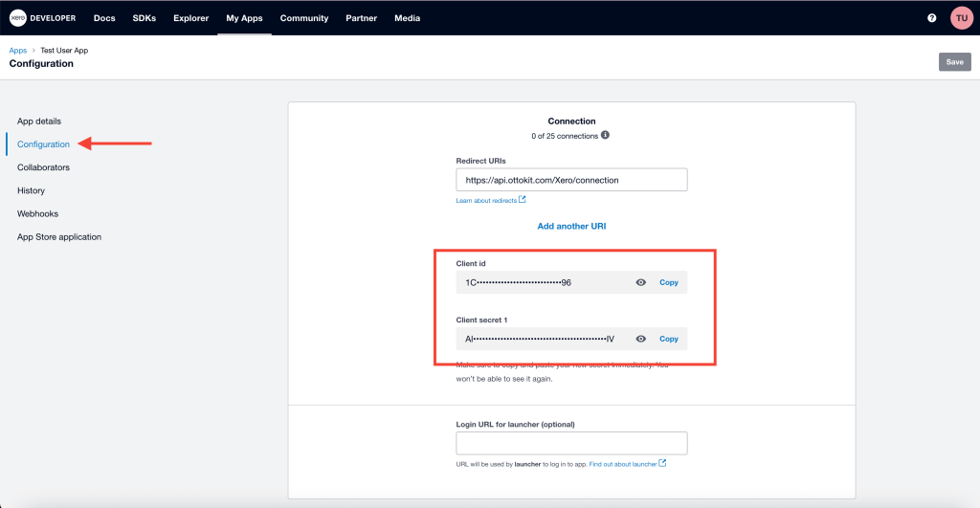Open the help question mark icon

[x=932, y=18]
